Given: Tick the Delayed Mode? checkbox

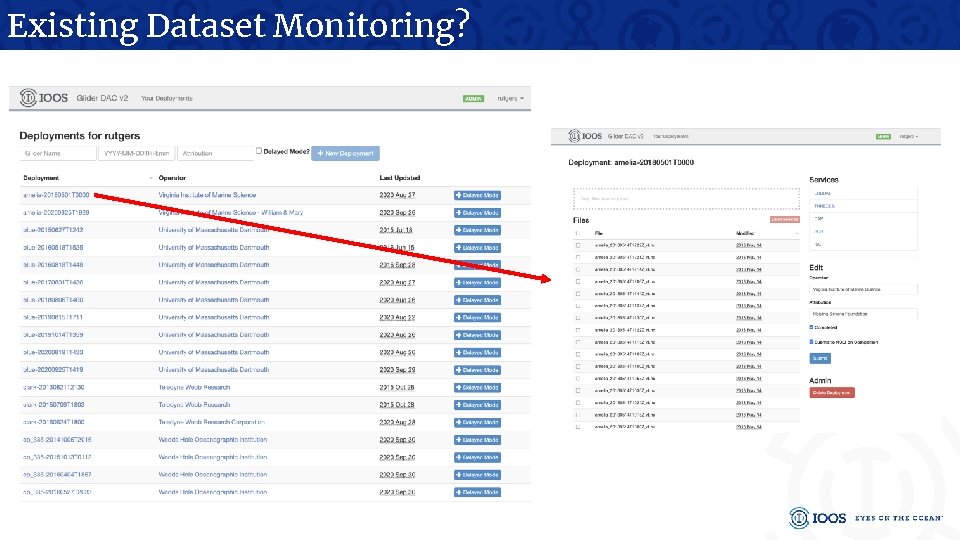Looking at the screenshot, I should click(259, 151).
